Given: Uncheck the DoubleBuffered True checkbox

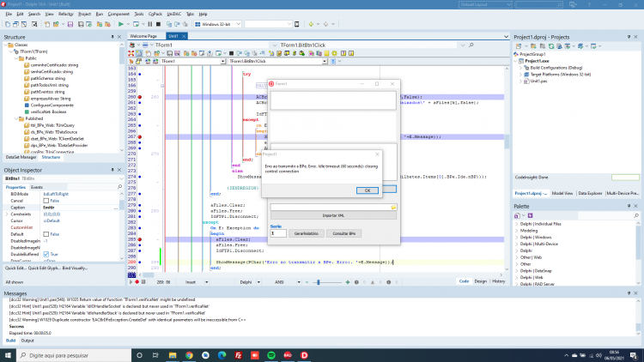Looking at the screenshot, I should click(x=46, y=255).
